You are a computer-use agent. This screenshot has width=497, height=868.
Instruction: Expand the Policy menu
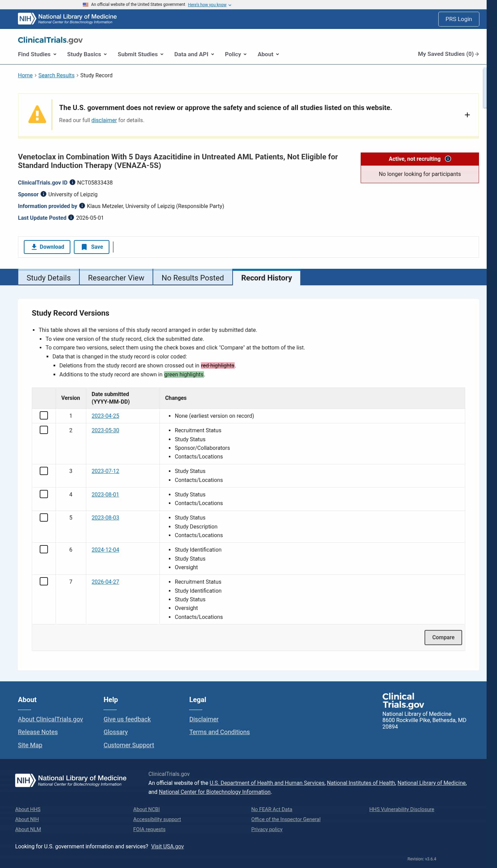point(236,54)
